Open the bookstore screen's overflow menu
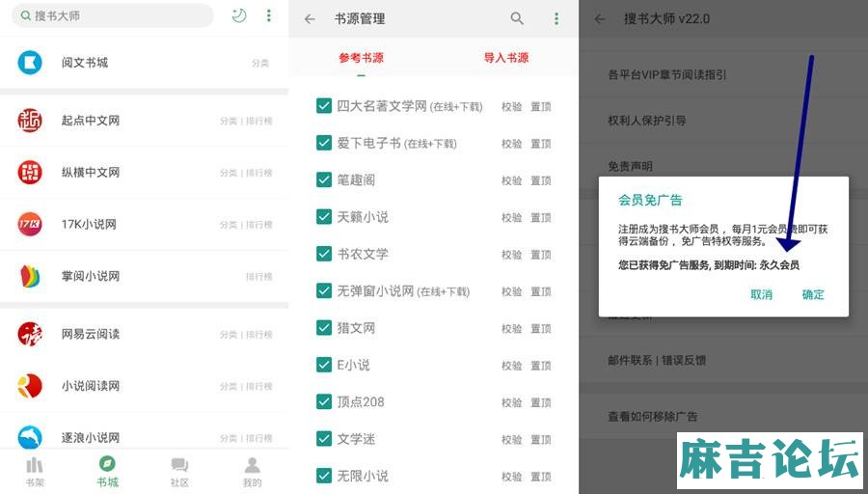 click(269, 15)
